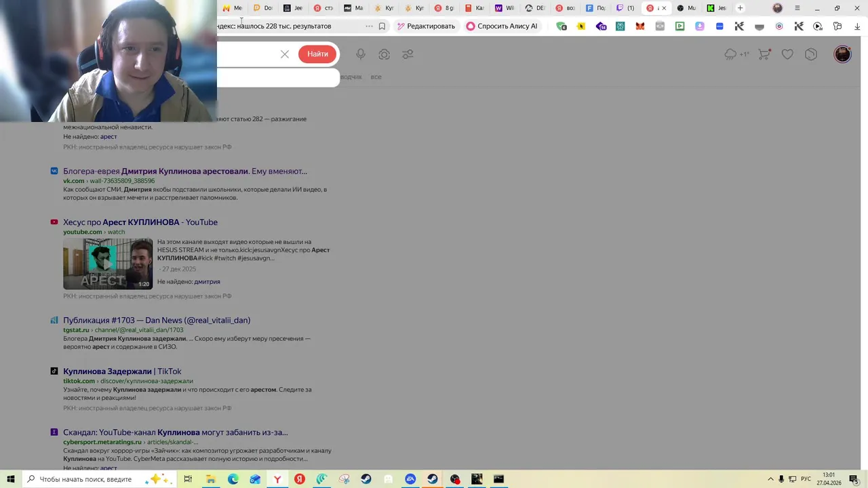This screenshot has width=868, height=488.
Task: Open a new browser tab
Action: [x=740, y=8]
